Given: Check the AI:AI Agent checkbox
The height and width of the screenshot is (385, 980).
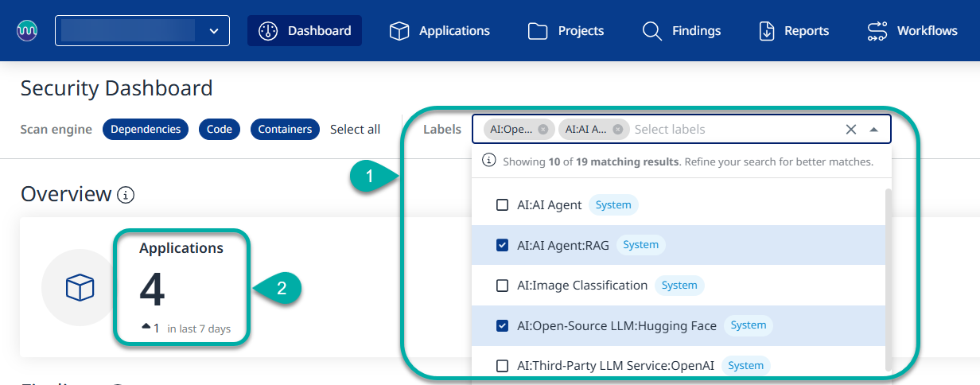Looking at the screenshot, I should pyautogui.click(x=502, y=205).
